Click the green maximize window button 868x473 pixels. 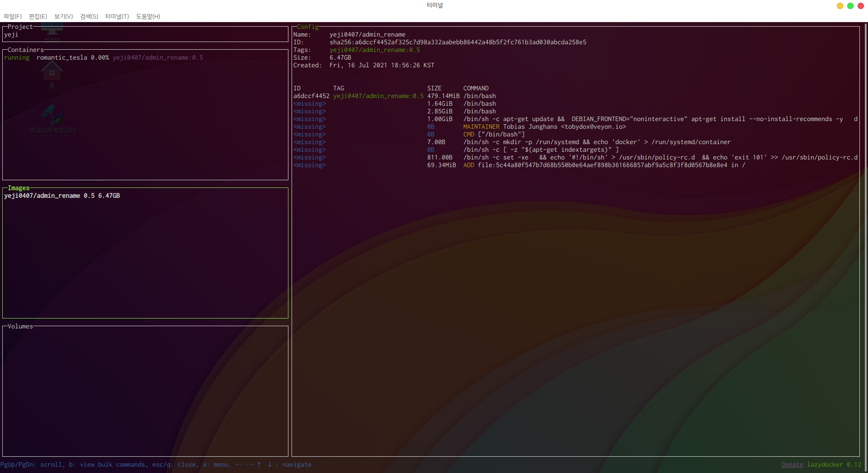coord(850,6)
